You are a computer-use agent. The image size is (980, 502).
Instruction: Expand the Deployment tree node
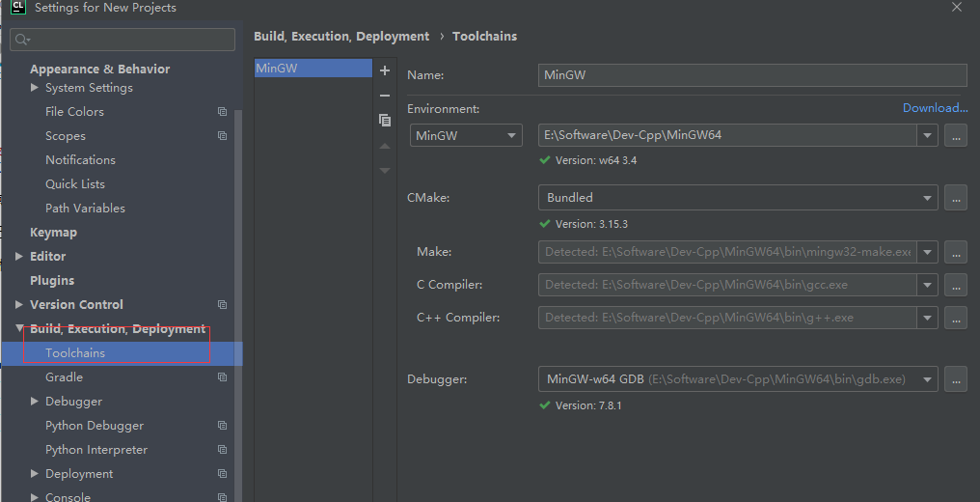35,474
